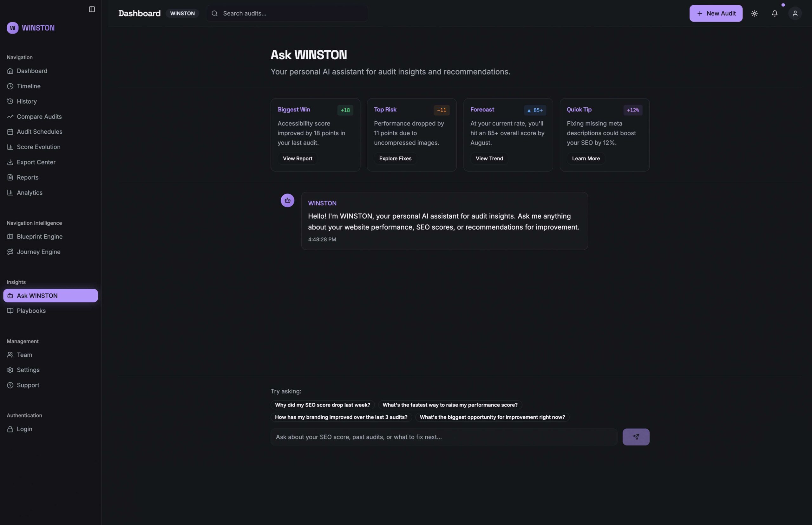
Task: Navigate to Playbooks in Insights
Action: point(31,311)
